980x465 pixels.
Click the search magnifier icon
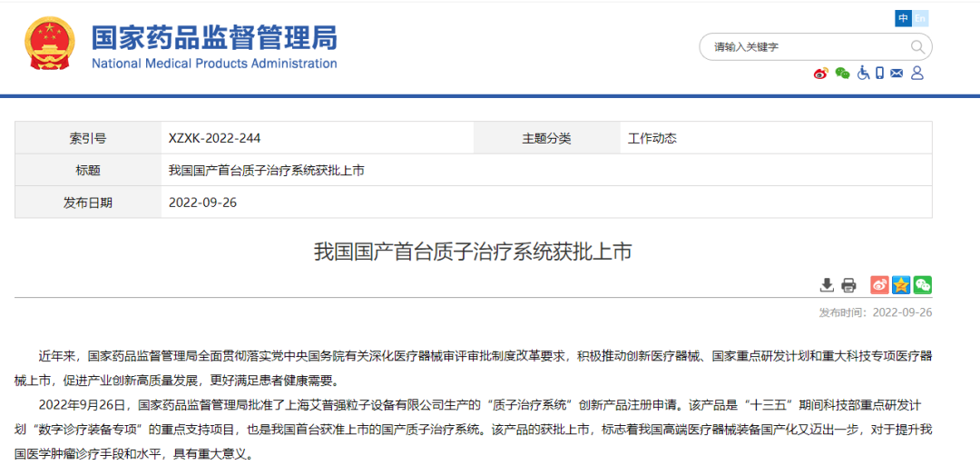click(x=916, y=47)
